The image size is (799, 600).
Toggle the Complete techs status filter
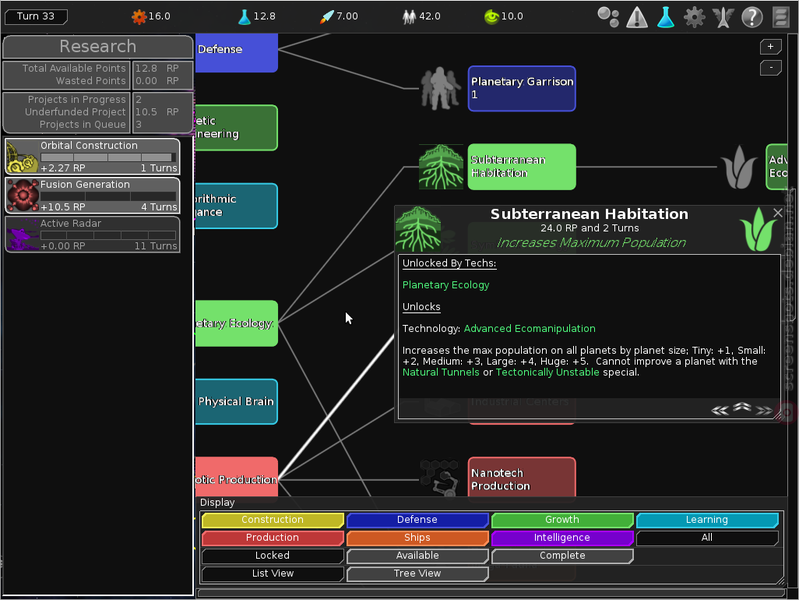click(x=562, y=556)
